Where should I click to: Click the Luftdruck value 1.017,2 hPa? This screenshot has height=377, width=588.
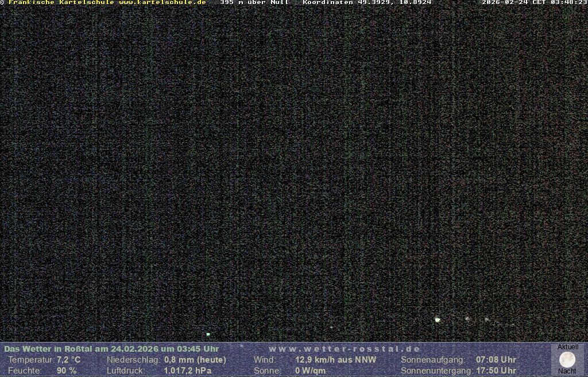pos(188,371)
